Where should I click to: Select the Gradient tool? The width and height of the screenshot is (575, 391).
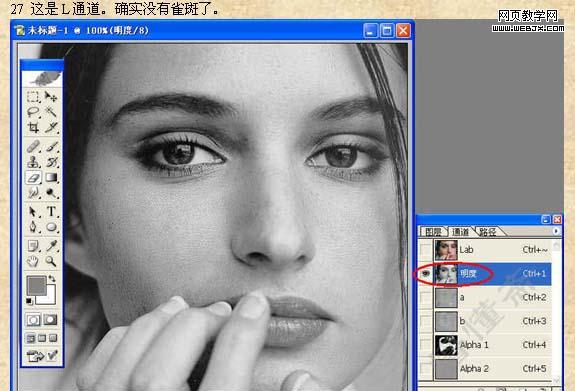(x=51, y=178)
